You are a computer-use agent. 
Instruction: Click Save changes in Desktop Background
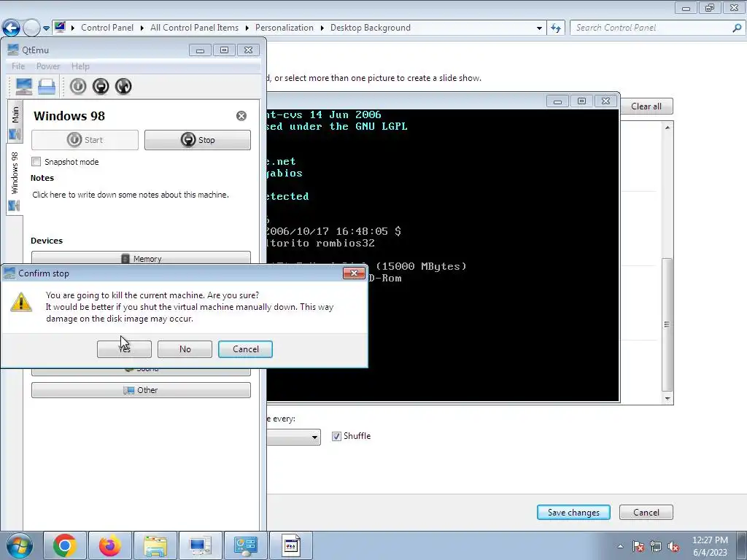[573, 513]
